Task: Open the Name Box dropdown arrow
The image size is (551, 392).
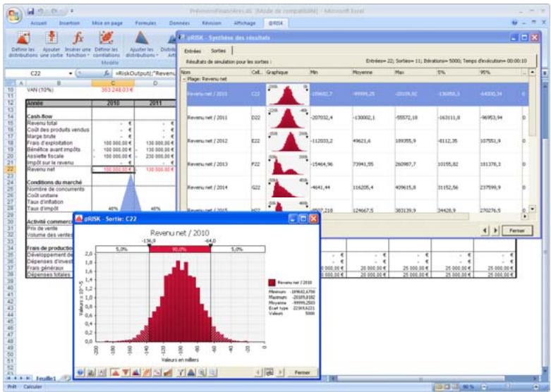Action: click(x=68, y=73)
